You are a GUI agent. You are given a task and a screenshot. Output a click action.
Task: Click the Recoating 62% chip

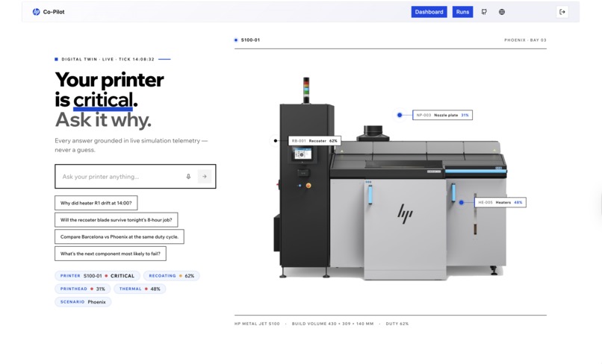[x=172, y=276]
